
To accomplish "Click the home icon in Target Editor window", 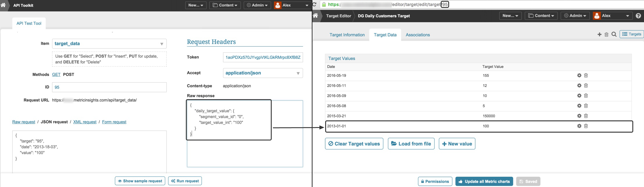I will point(315,16).
